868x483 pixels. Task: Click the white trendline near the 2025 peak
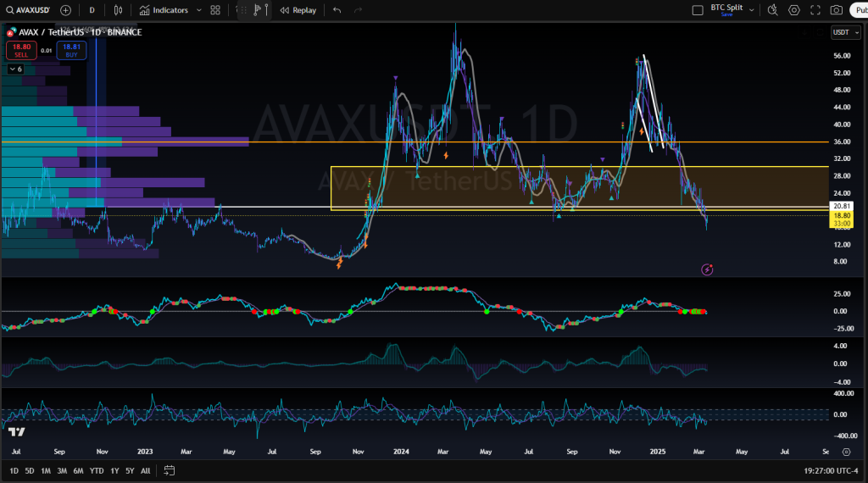(x=654, y=101)
